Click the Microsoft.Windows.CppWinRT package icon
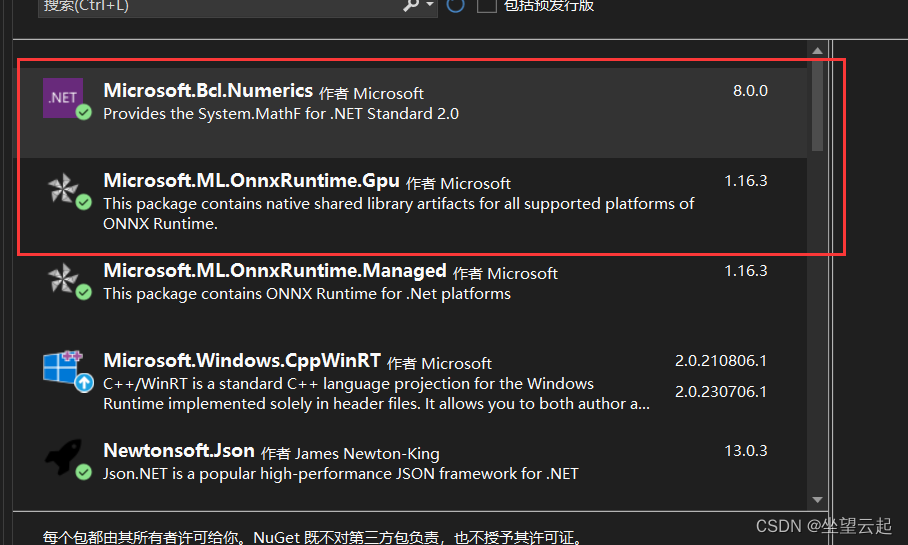 click(x=63, y=367)
